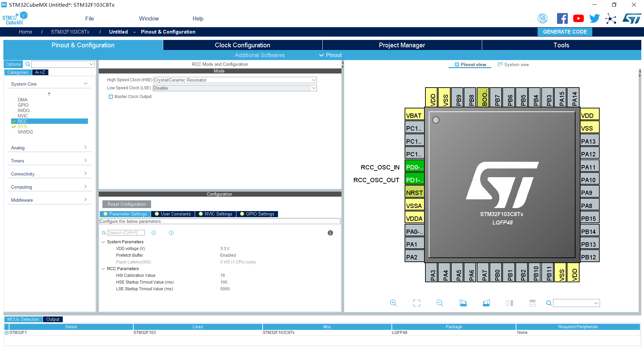Click the STM32CubeMX logo
The width and height of the screenshot is (644, 349).
pyautogui.click(x=15, y=18)
